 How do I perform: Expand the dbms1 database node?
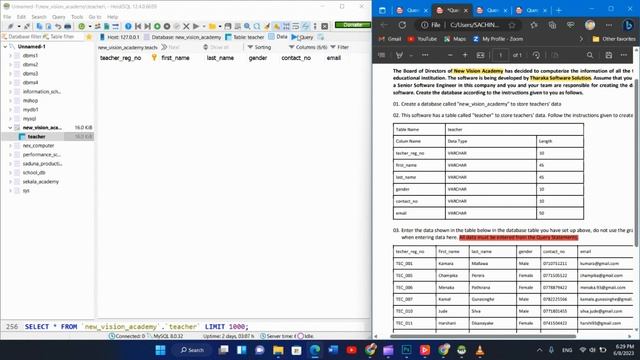(x=11, y=56)
